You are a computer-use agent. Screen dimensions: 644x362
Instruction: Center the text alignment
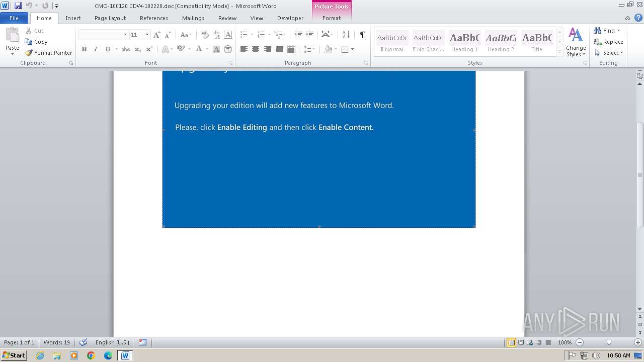256,49
